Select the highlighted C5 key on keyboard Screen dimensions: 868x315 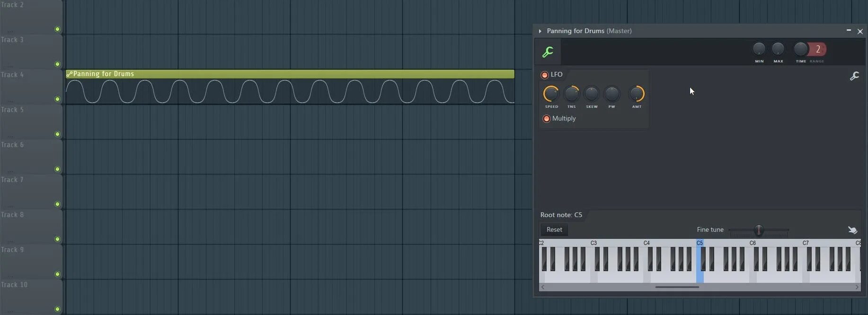click(700, 277)
